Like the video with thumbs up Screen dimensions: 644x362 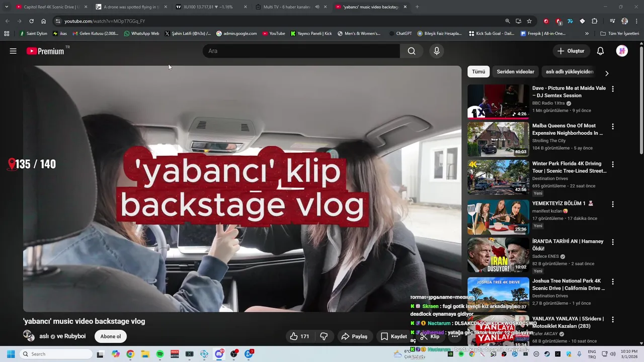[299, 336]
